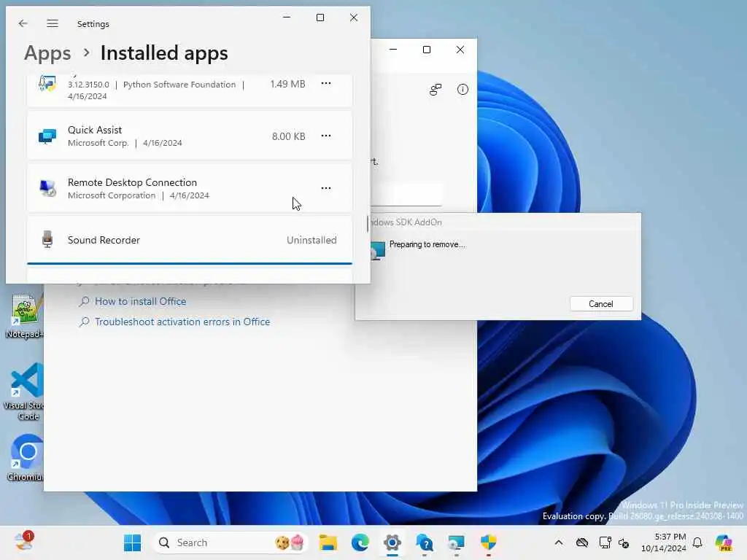The width and height of the screenshot is (747, 560).
Task: Open the Windows Start menu
Action: tap(133, 542)
